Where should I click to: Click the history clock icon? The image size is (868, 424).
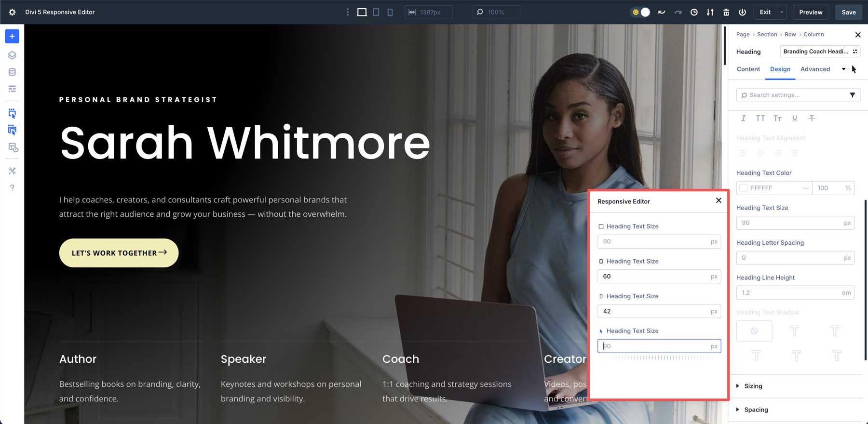pos(694,12)
